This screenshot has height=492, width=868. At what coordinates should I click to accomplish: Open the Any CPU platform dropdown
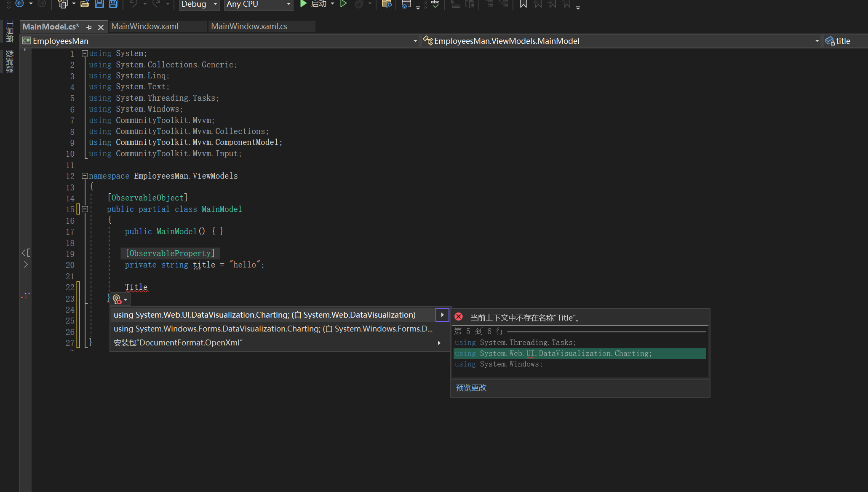tap(288, 4)
